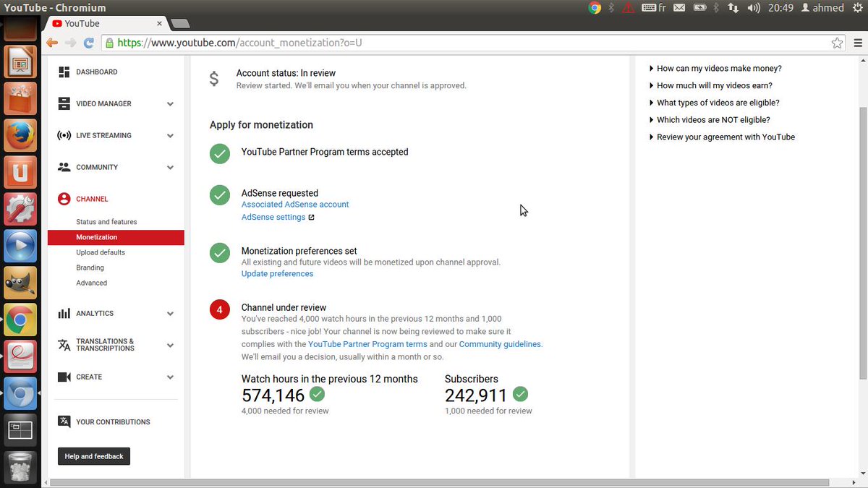This screenshot has height=488, width=868.
Task: Click the browser forward arrow
Action: click(70, 43)
